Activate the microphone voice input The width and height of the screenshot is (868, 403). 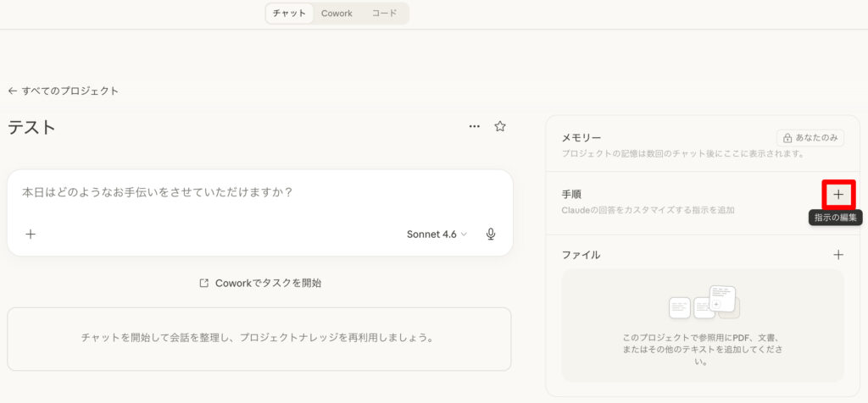click(491, 235)
